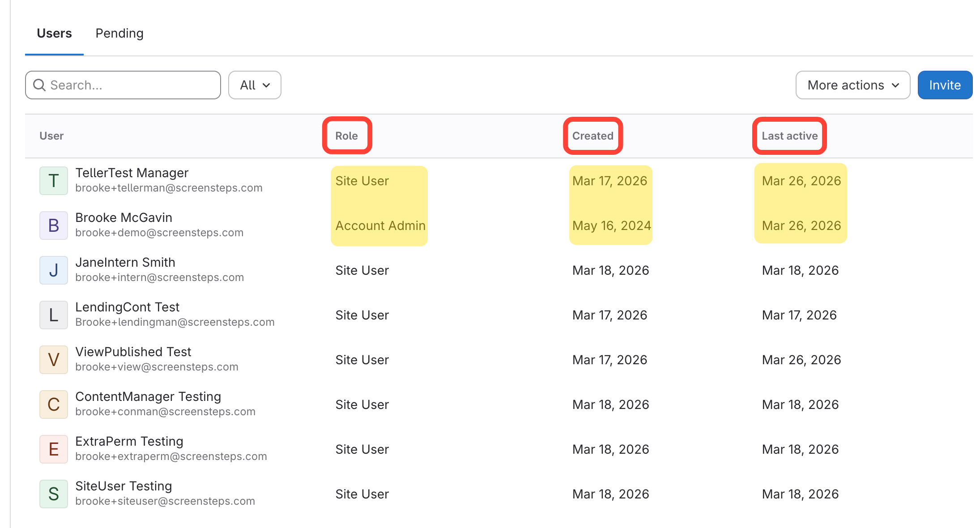Click LendingCont Test's L avatar
This screenshot has width=980, height=528.
click(x=54, y=315)
